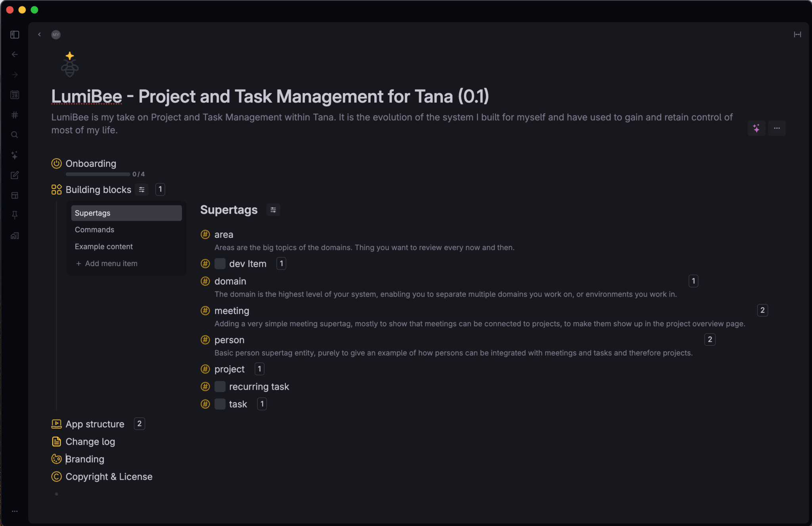Open the AI sparkle icon in sidebar
The width and height of the screenshot is (812, 526).
point(15,155)
